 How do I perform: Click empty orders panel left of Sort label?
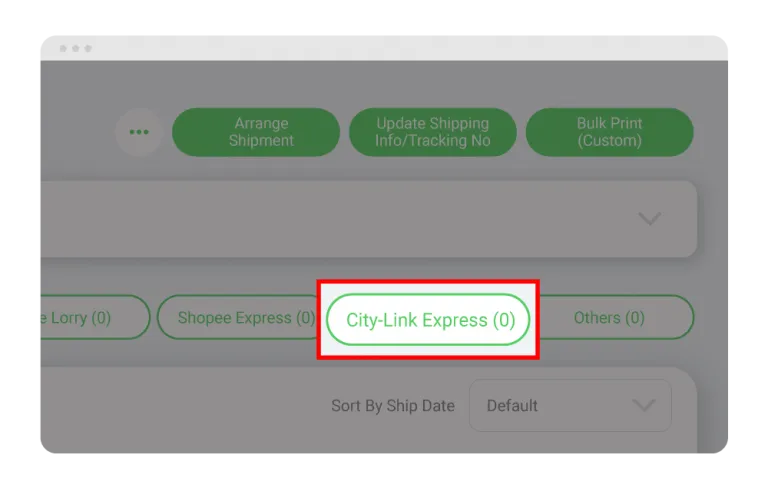[181, 409]
